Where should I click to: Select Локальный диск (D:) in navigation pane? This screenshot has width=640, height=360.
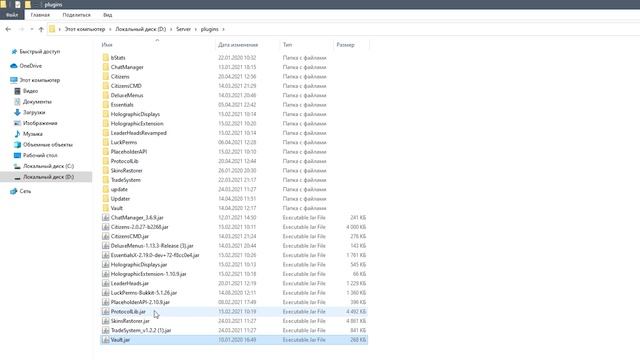point(48,177)
